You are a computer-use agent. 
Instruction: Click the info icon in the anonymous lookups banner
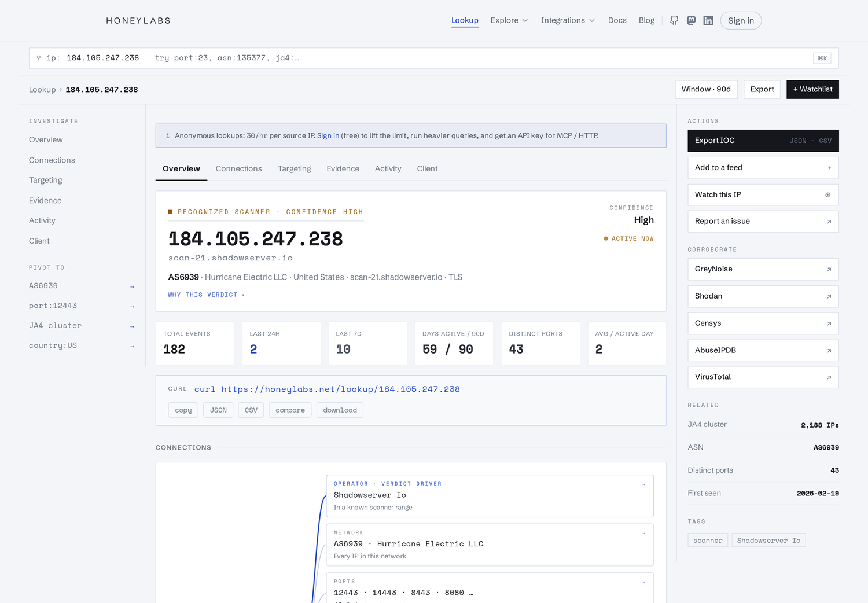168,136
